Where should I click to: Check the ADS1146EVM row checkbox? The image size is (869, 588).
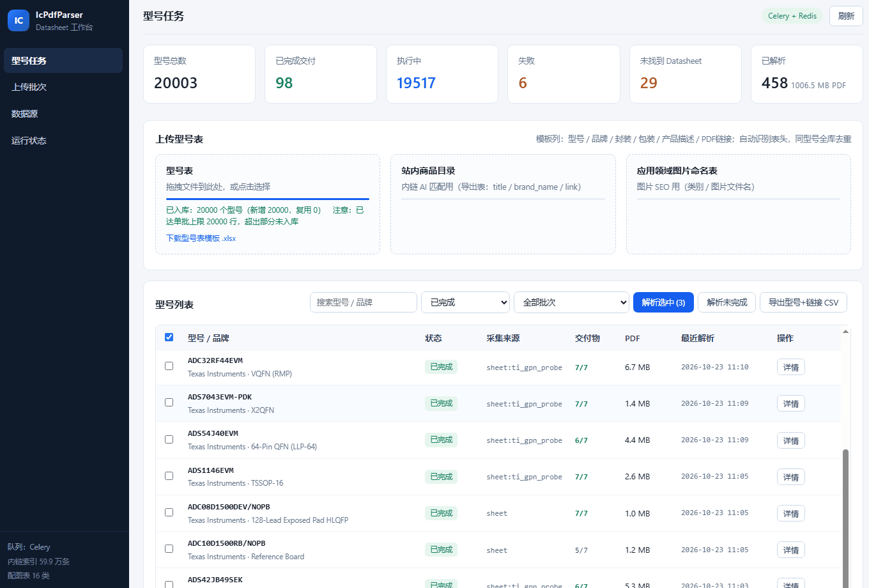click(x=169, y=476)
